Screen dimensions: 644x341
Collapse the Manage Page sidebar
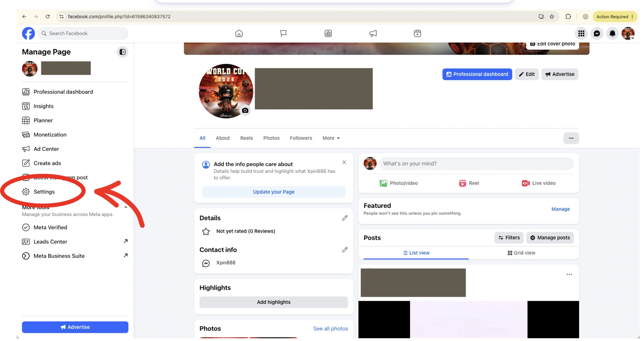[122, 52]
